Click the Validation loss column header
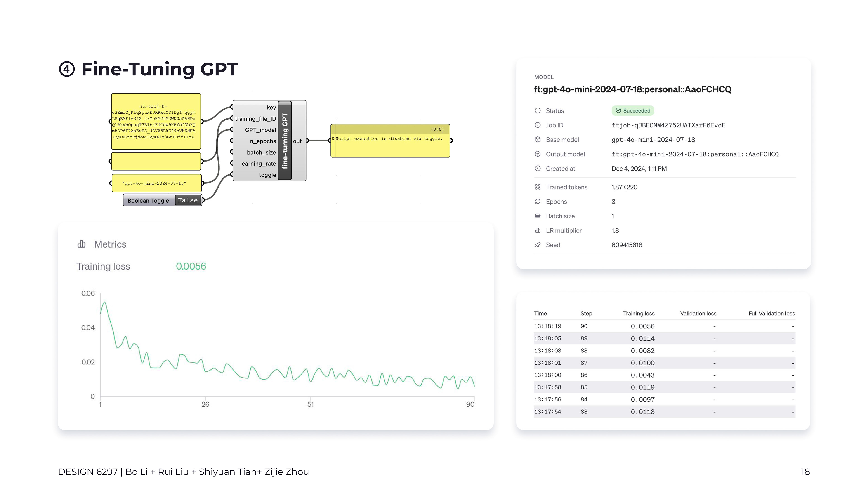Image resolution: width=868 pixels, height=488 pixels. coord(698,313)
